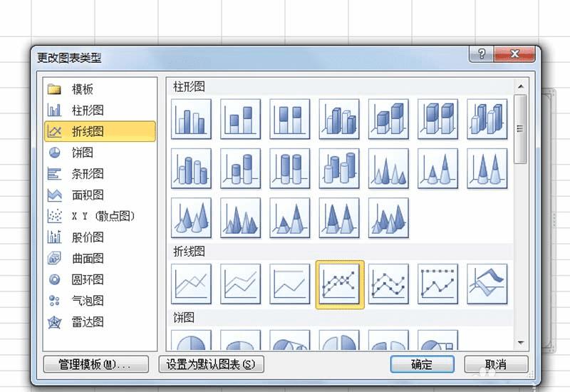Choose the exploded pie chart
This screenshot has width=570, height=392.
[x=339, y=340]
